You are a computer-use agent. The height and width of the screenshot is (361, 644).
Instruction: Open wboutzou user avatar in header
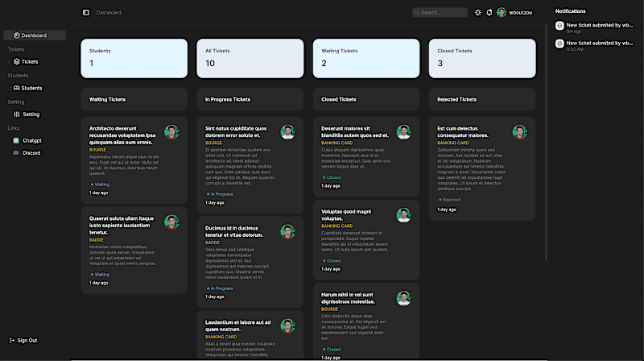502,12
